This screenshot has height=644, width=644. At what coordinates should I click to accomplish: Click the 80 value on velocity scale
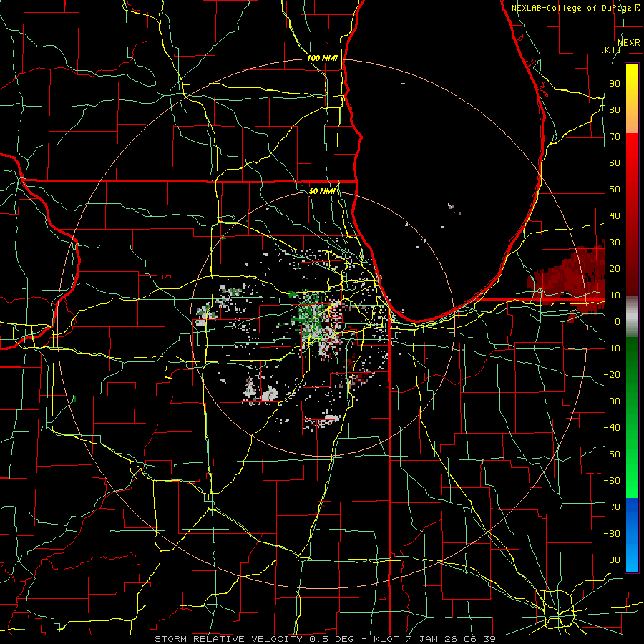coord(615,110)
